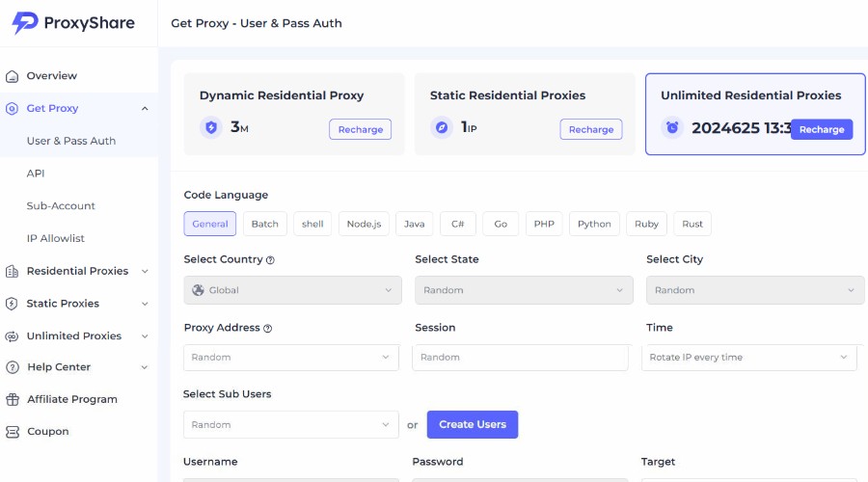868x482 pixels.
Task: Select the shell code language tab
Action: coord(312,224)
